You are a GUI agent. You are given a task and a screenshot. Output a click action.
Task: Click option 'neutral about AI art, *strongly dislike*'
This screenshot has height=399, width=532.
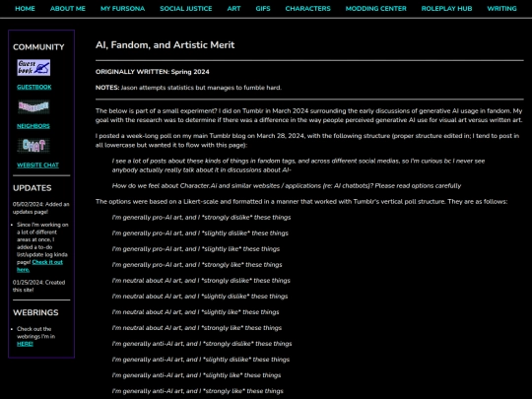point(201,281)
